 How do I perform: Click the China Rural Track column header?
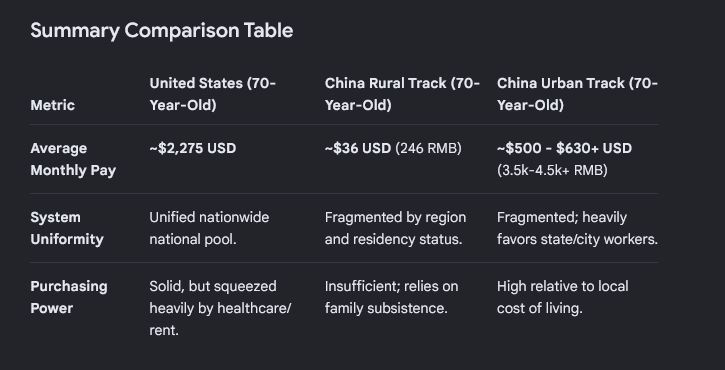(x=402, y=94)
